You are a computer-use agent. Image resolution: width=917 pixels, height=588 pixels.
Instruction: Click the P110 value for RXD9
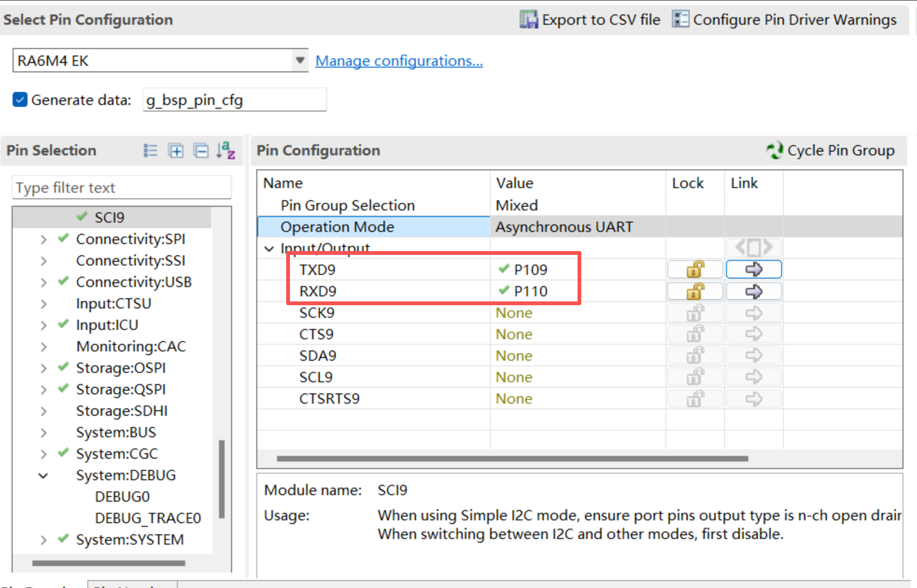(530, 291)
